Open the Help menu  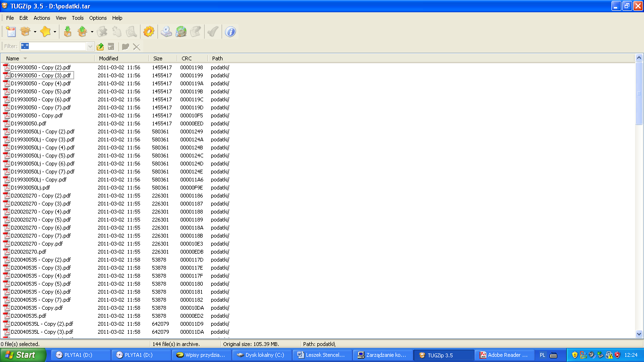coord(117,18)
